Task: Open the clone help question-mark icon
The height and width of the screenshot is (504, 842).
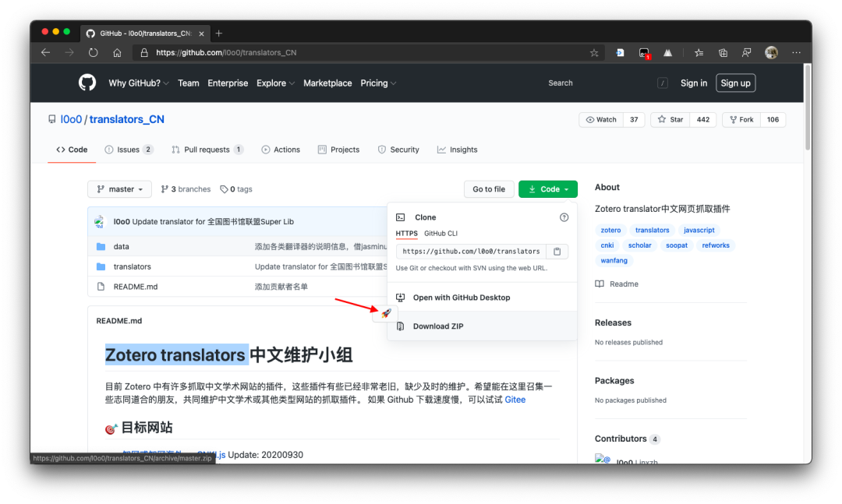Action: [564, 217]
